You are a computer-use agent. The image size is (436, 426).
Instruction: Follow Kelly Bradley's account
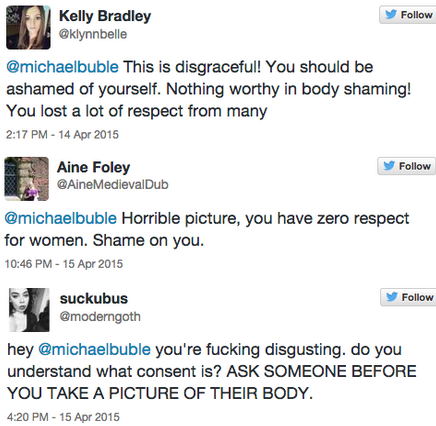coord(408,15)
